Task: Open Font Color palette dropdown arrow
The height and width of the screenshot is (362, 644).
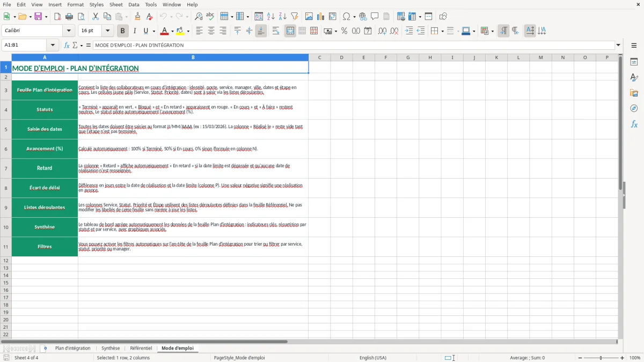Action: pyautogui.click(x=172, y=31)
